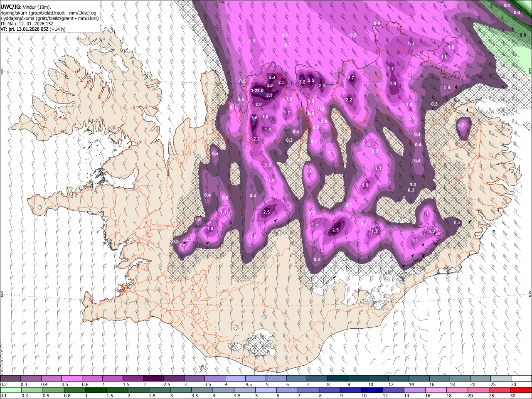Click the darkest purple legend swatch at value 2
Viewport: 532px width, 399px height.
click(153, 379)
